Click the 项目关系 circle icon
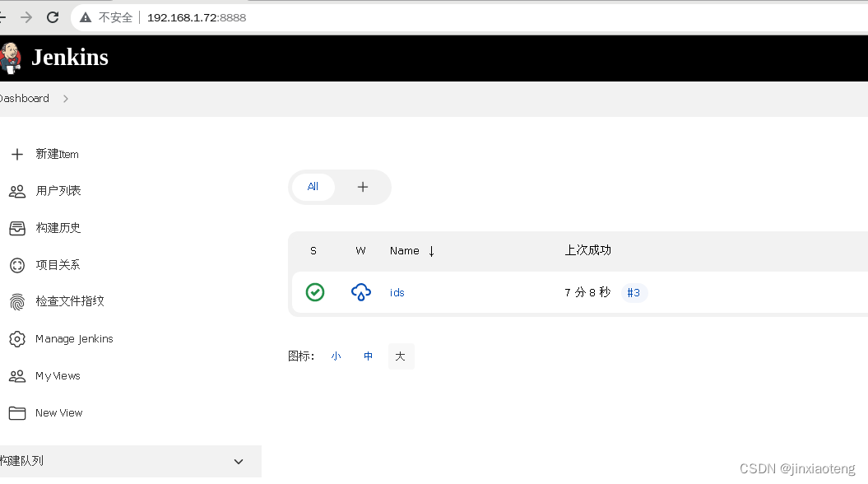This screenshot has width=868, height=484. click(x=17, y=265)
